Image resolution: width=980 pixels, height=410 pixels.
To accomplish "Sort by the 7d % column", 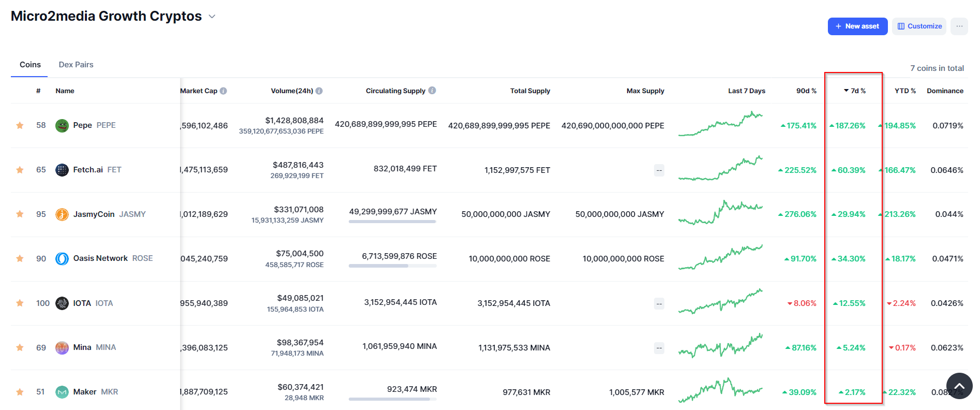I will coord(855,91).
